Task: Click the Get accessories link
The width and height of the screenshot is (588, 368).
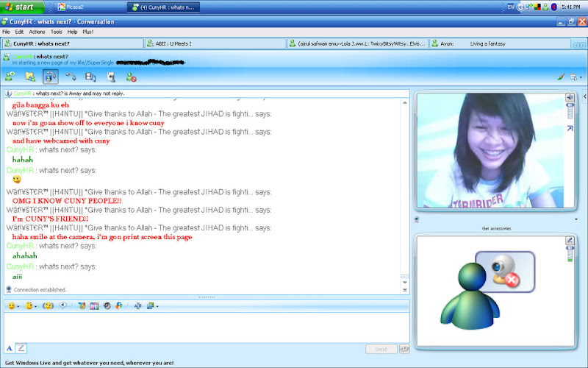Action: (x=496, y=228)
